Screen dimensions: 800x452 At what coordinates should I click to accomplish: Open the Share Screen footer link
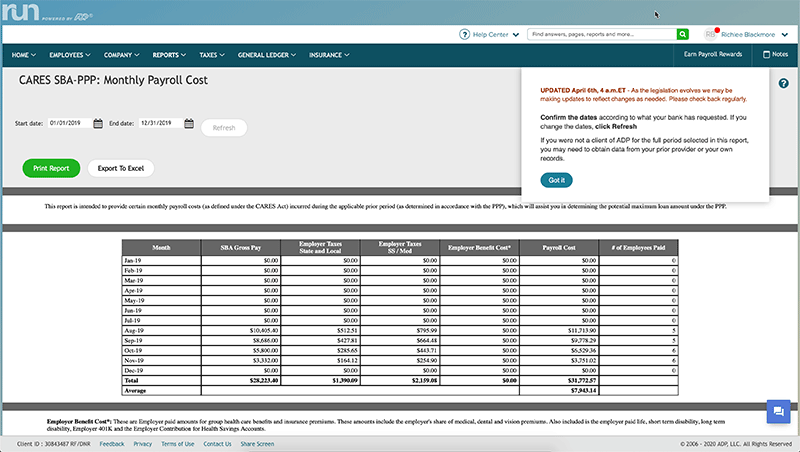click(x=257, y=443)
